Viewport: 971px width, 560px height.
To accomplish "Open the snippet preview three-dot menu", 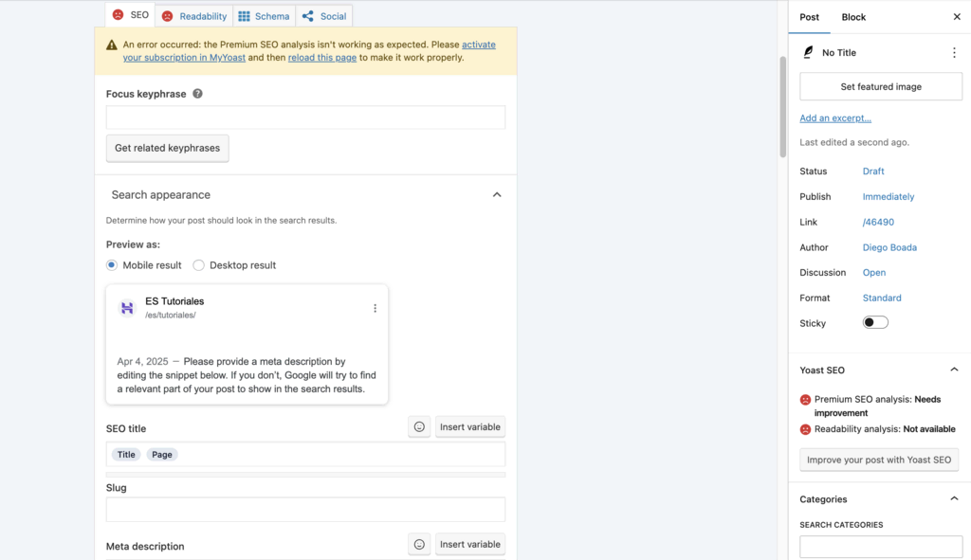I will click(x=375, y=308).
